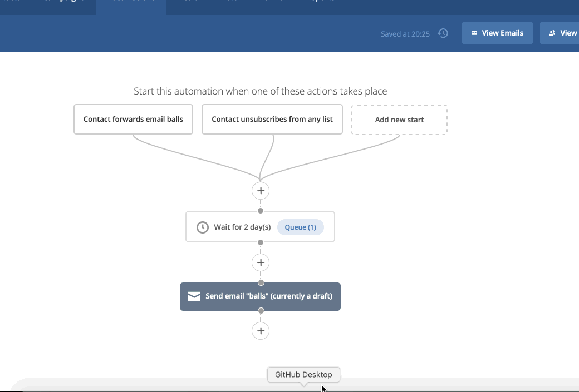Click the 'Saved at 20:25' status text
The height and width of the screenshot is (392, 579).
click(x=405, y=34)
